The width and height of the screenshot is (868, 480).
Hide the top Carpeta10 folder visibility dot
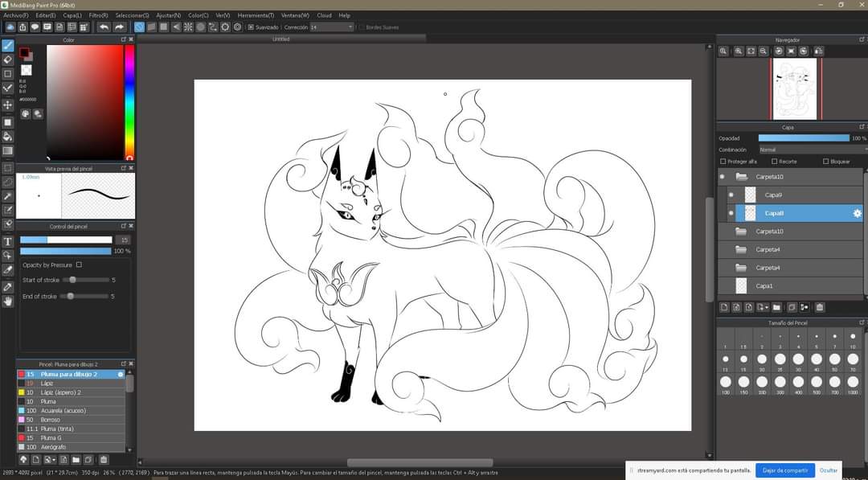(x=722, y=177)
